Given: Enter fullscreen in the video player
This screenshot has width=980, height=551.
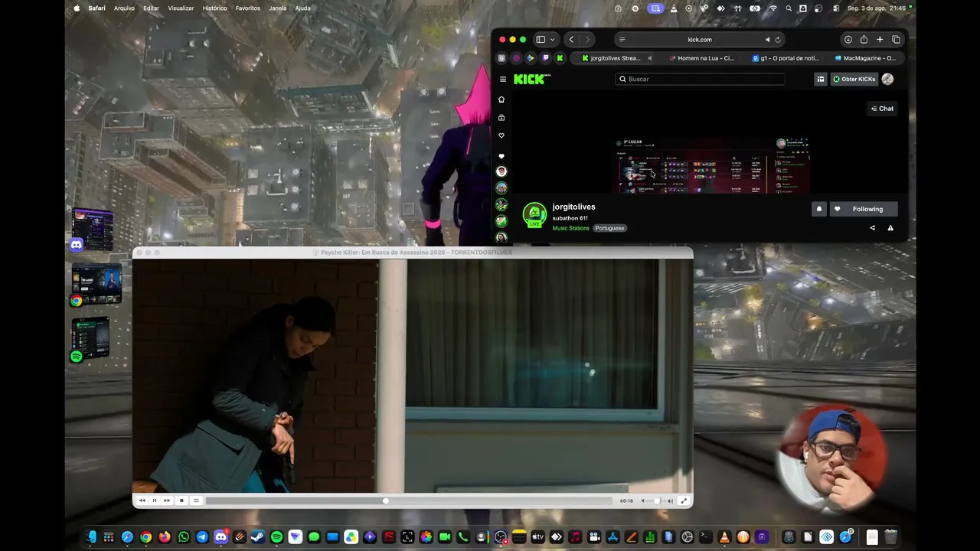Looking at the screenshot, I should (x=684, y=500).
